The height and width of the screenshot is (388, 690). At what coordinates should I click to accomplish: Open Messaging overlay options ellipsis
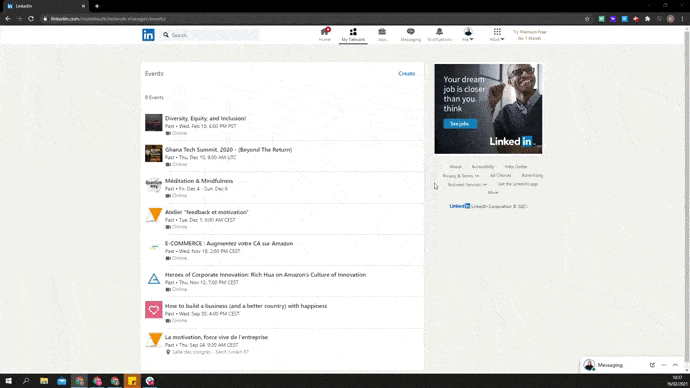[664, 365]
